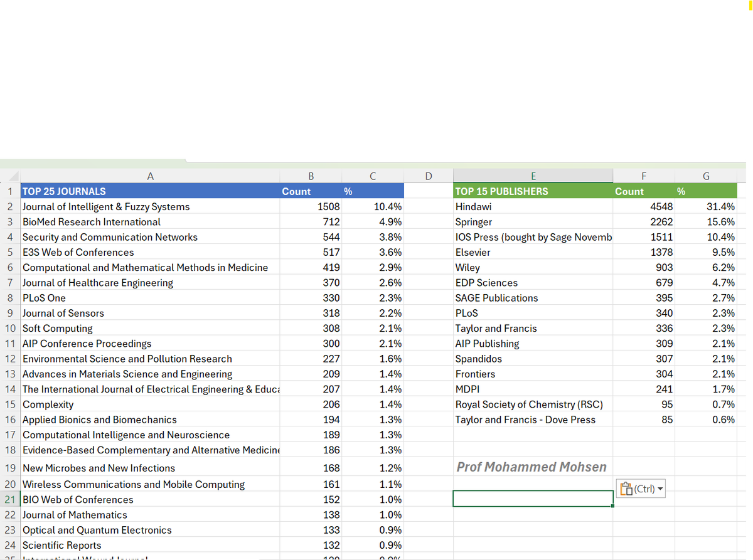753x560 pixels.
Task: Select row 12 header
Action: (11, 359)
